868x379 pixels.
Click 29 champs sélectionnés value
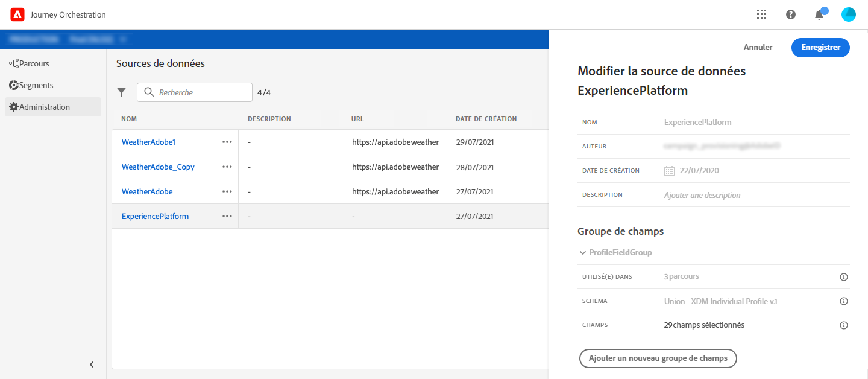(x=704, y=325)
